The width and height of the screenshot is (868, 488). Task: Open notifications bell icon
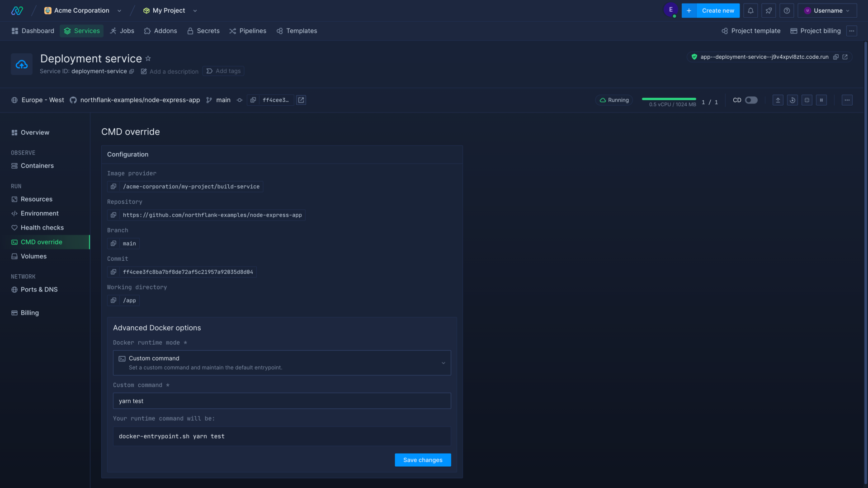tap(750, 10)
